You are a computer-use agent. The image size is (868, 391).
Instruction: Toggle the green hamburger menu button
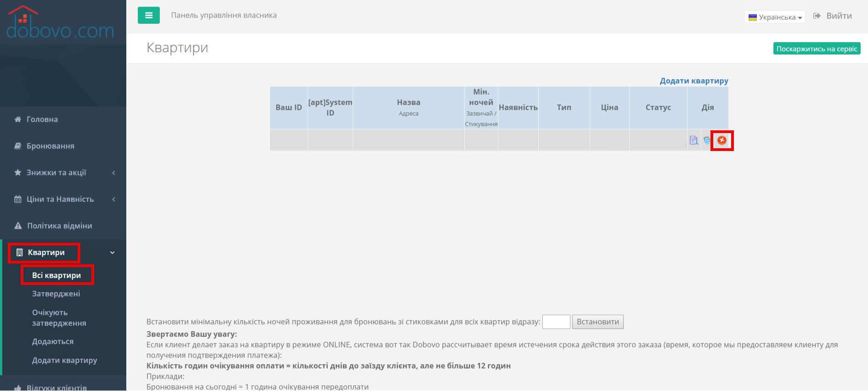[149, 15]
